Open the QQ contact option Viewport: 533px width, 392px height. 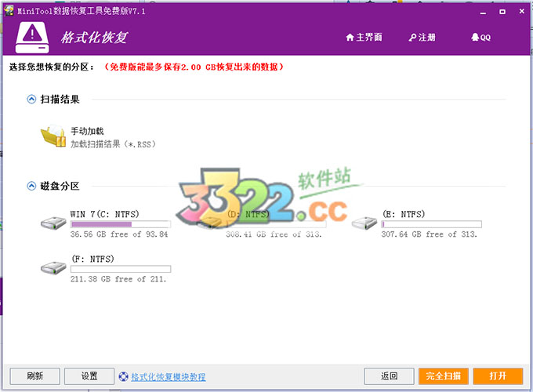(x=480, y=38)
